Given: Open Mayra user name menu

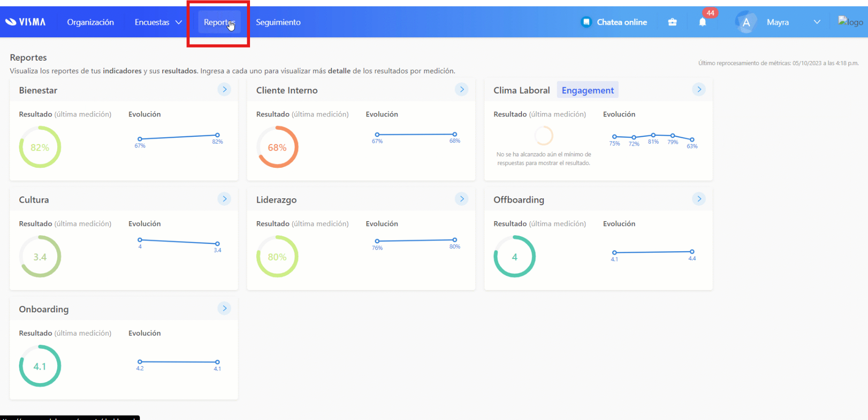Looking at the screenshot, I should [778, 22].
